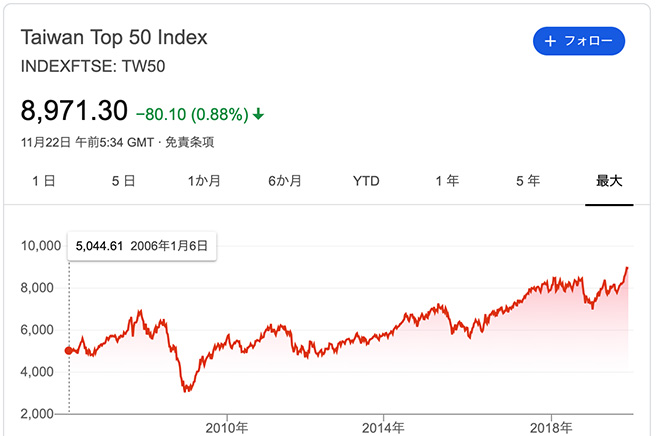Open the 免責条項 disclaimer link
The image size is (656, 436).
pos(189,142)
